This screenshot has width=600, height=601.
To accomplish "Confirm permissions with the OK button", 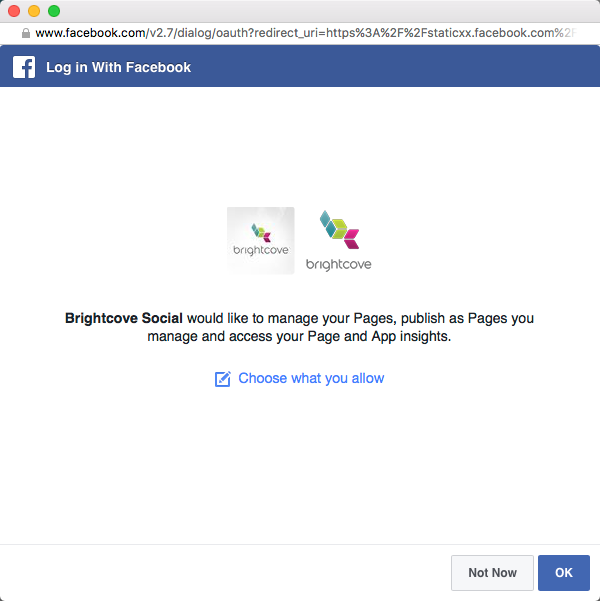I will tap(563, 573).
